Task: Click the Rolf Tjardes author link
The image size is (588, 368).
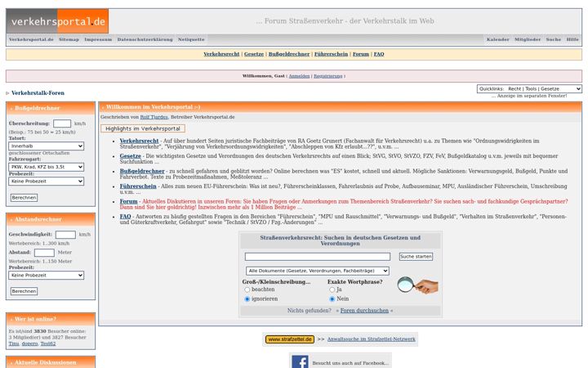Action: coord(154,117)
